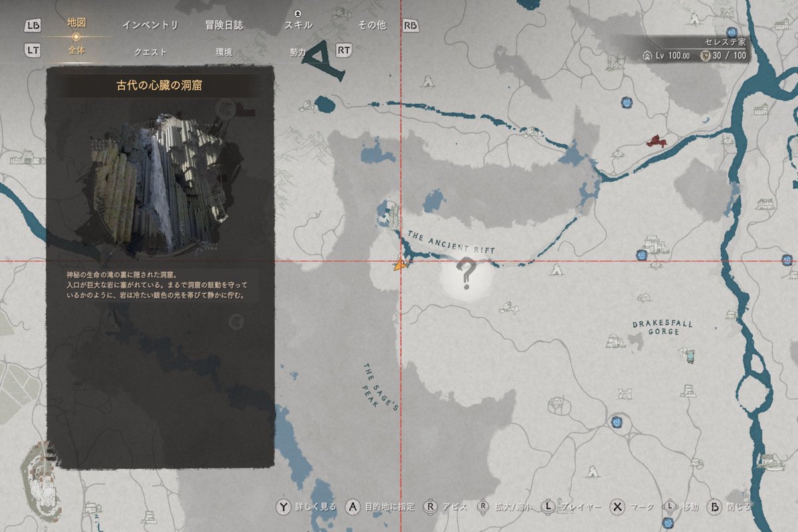The image size is (798, 532).
Task: Click the Y 詳しく見る prompt
Action: [x=305, y=507]
